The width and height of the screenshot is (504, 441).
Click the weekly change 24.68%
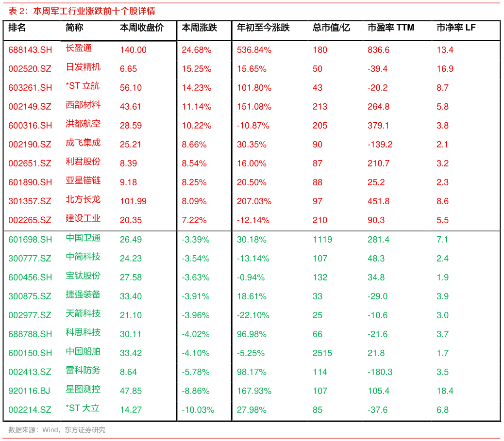196,50
